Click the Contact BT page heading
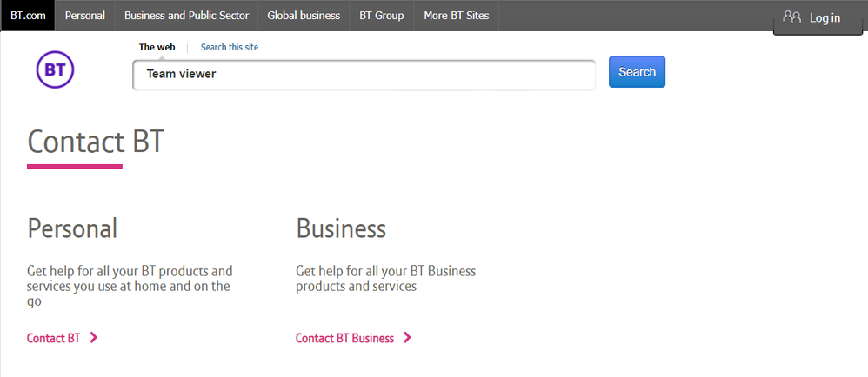The height and width of the screenshot is (377, 868). tap(96, 142)
